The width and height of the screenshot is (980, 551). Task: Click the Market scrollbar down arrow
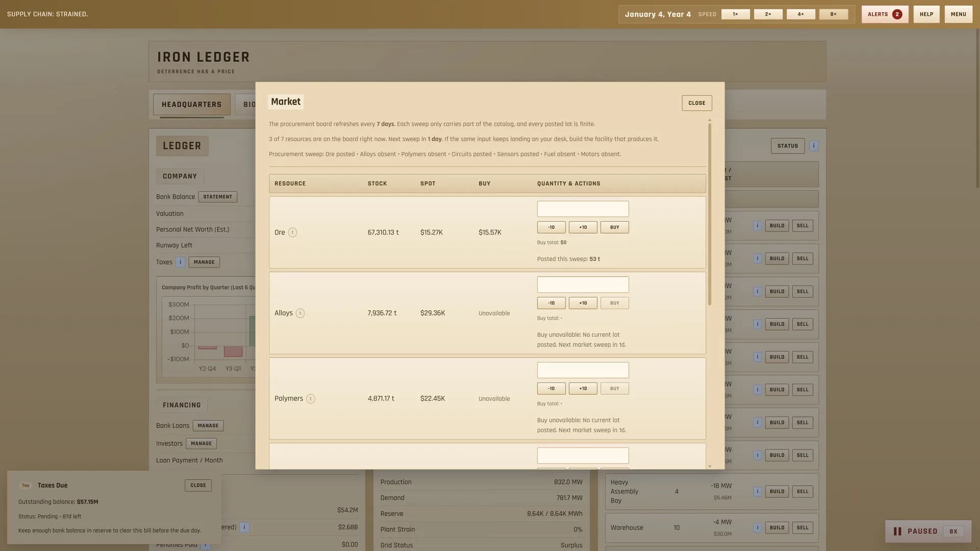pos(709,466)
